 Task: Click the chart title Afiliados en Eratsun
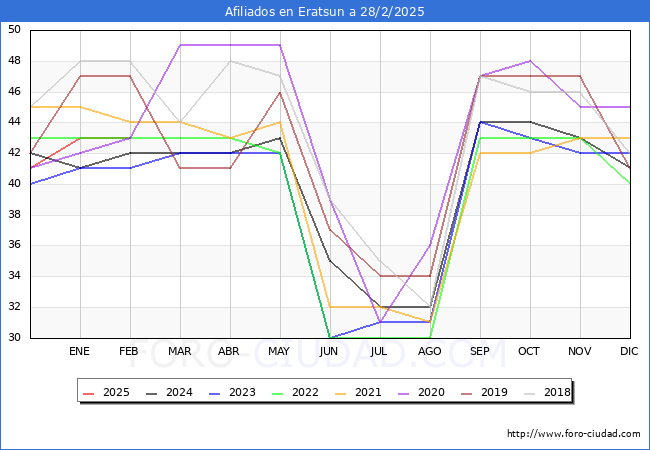(325, 11)
